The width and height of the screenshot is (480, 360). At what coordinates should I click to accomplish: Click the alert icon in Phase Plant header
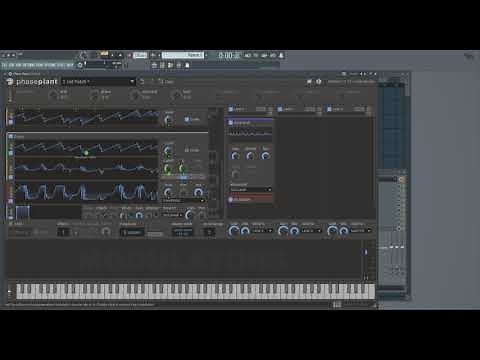(319, 82)
